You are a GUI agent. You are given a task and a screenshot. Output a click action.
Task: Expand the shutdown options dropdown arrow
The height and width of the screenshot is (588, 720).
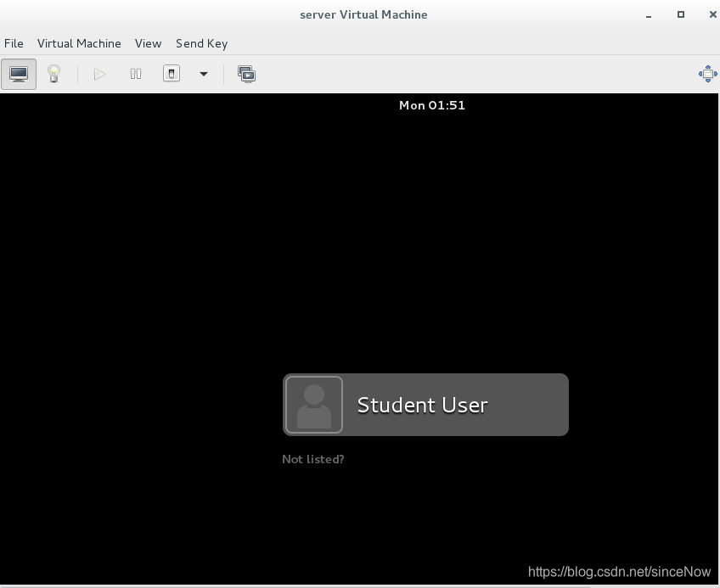204,74
